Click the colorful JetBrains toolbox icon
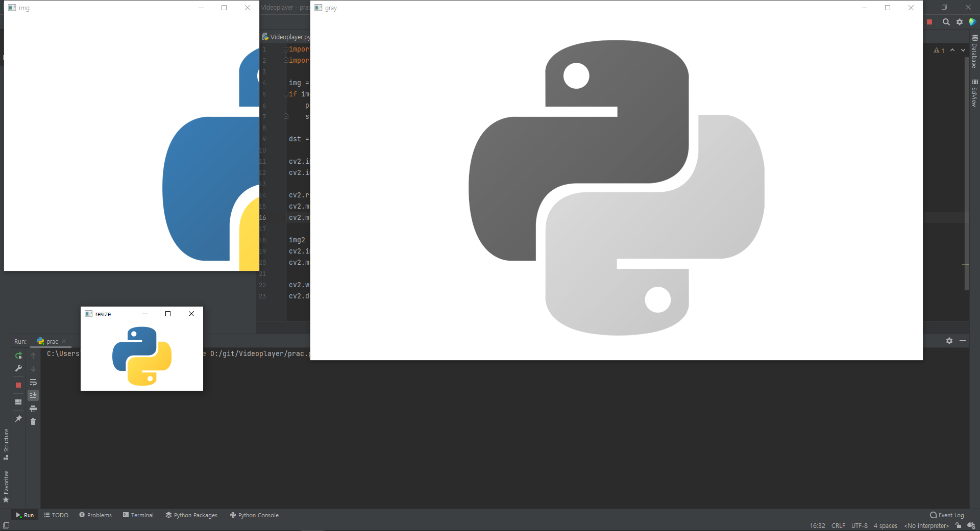The width and height of the screenshot is (980, 531). (x=972, y=22)
